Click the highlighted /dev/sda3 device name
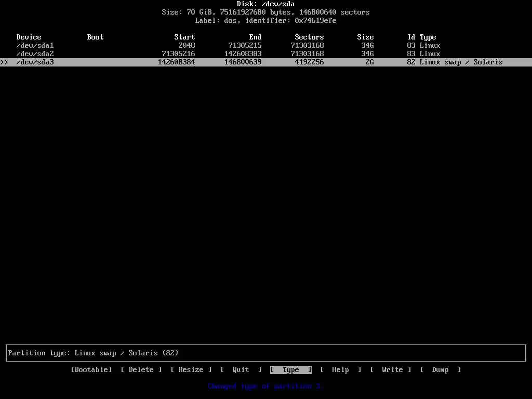532x399 pixels. 35,62
